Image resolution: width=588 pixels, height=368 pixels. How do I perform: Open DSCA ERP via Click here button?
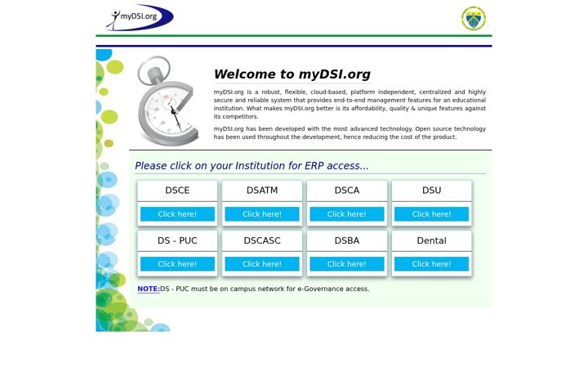click(347, 214)
